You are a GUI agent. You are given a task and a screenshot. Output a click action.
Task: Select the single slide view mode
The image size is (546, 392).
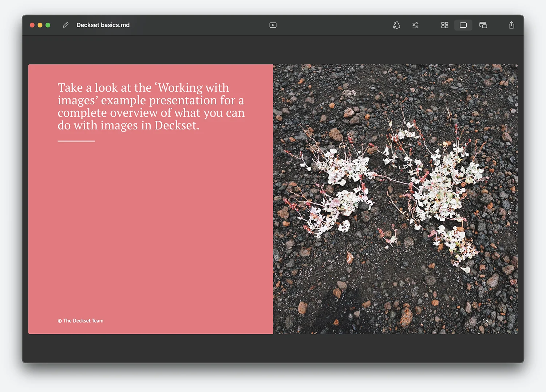click(463, 25)
